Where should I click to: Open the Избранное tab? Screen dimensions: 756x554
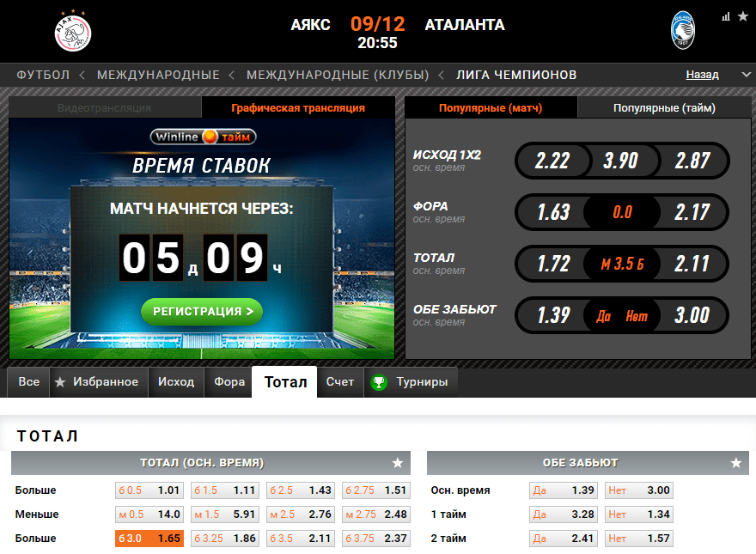100,382
